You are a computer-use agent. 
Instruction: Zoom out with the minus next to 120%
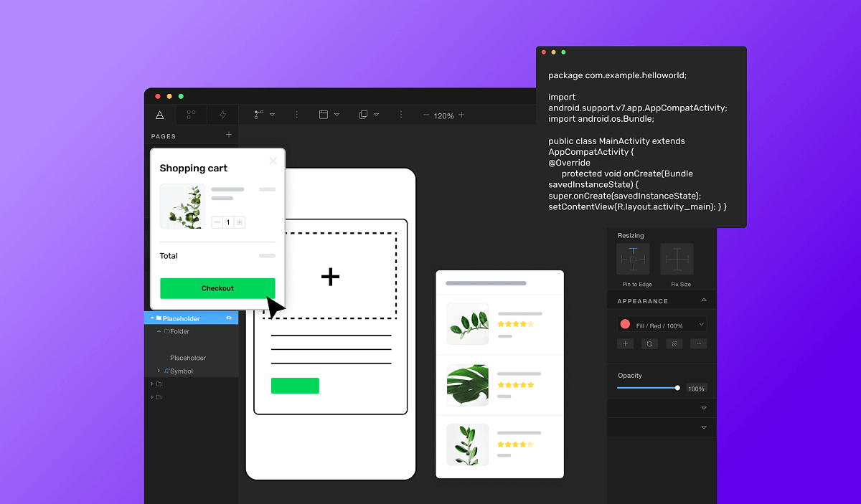point(426,115)
